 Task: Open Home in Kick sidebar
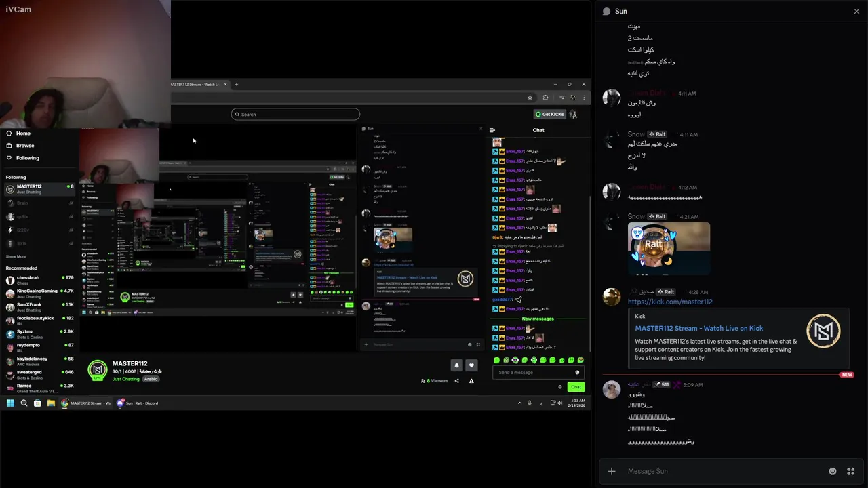click(23, 134)
